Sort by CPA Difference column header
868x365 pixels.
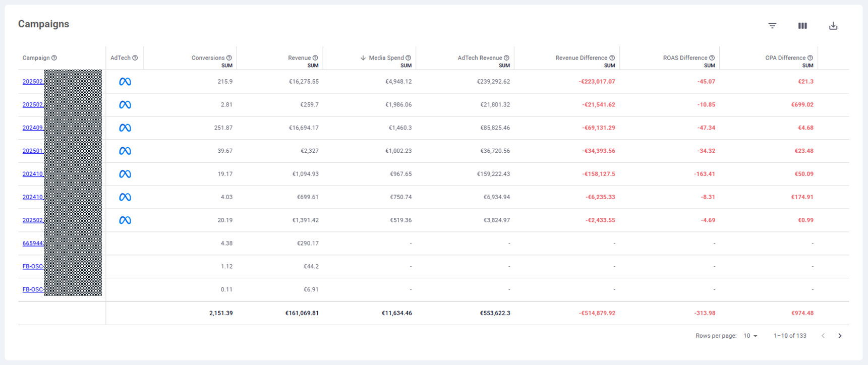coord(785,58)
